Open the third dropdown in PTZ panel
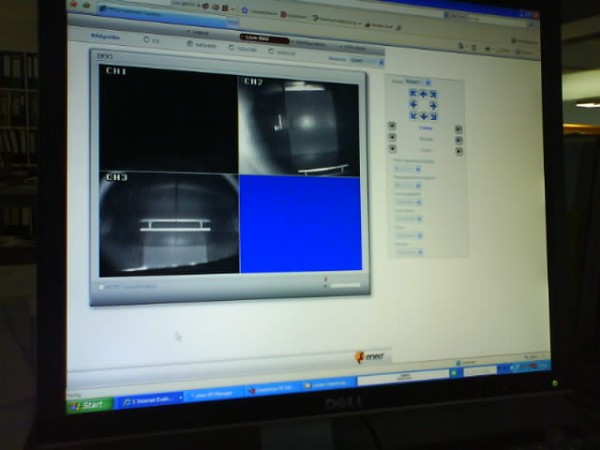This screenshot has width=600, height=450. (x=408, y=202)
